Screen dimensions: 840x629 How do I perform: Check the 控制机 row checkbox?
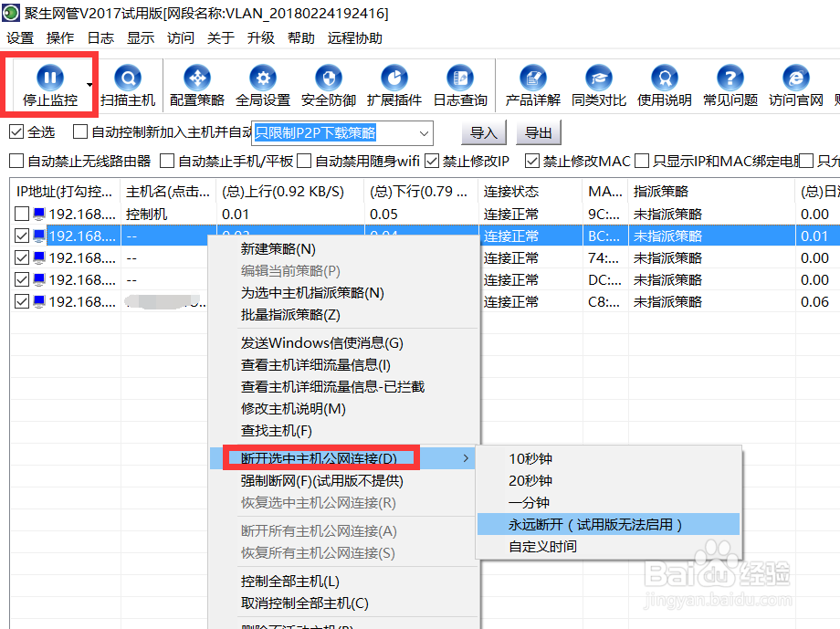point(22,215)
